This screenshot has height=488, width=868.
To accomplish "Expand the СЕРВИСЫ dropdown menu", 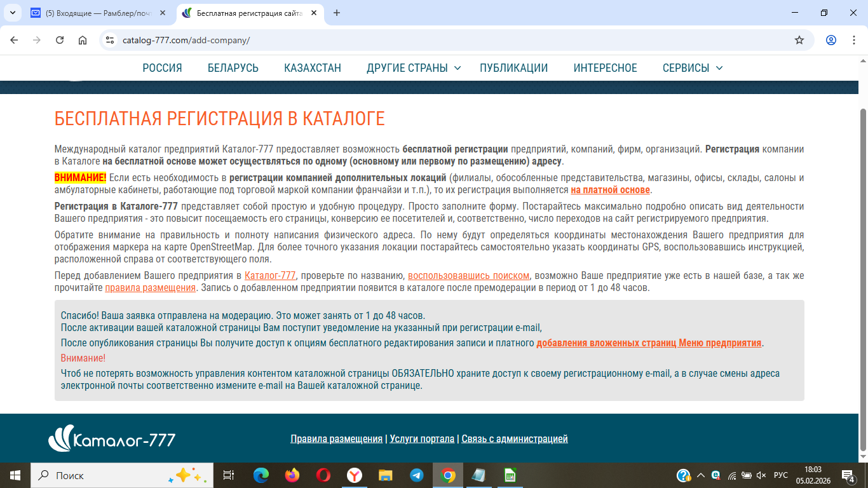I will click(x=692, y=68).
